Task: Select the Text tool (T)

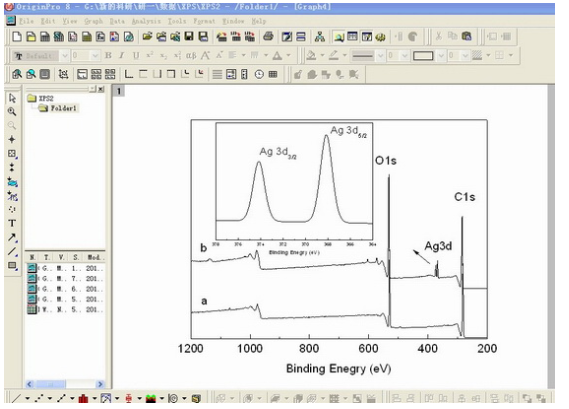Action: click(12, 224)
